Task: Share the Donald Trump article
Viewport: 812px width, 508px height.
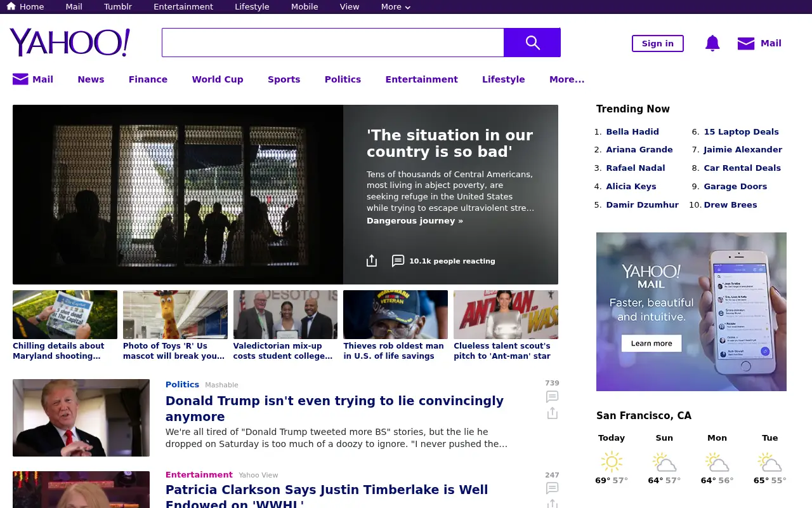Action: point(552,413)
